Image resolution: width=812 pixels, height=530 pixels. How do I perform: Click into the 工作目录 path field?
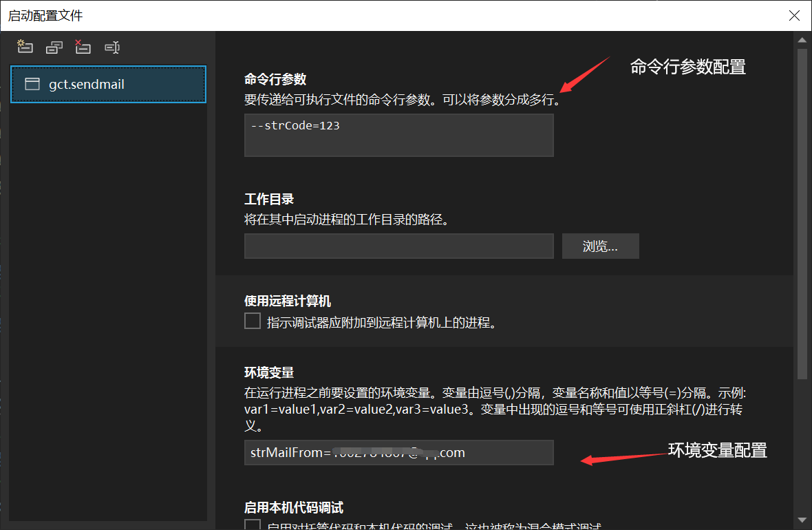(398, 246)
